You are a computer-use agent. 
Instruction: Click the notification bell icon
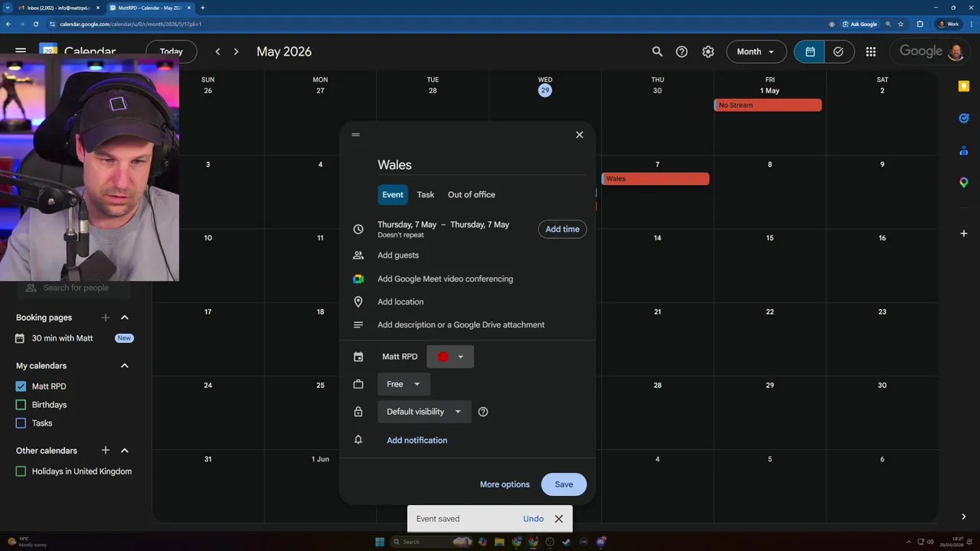358,440
